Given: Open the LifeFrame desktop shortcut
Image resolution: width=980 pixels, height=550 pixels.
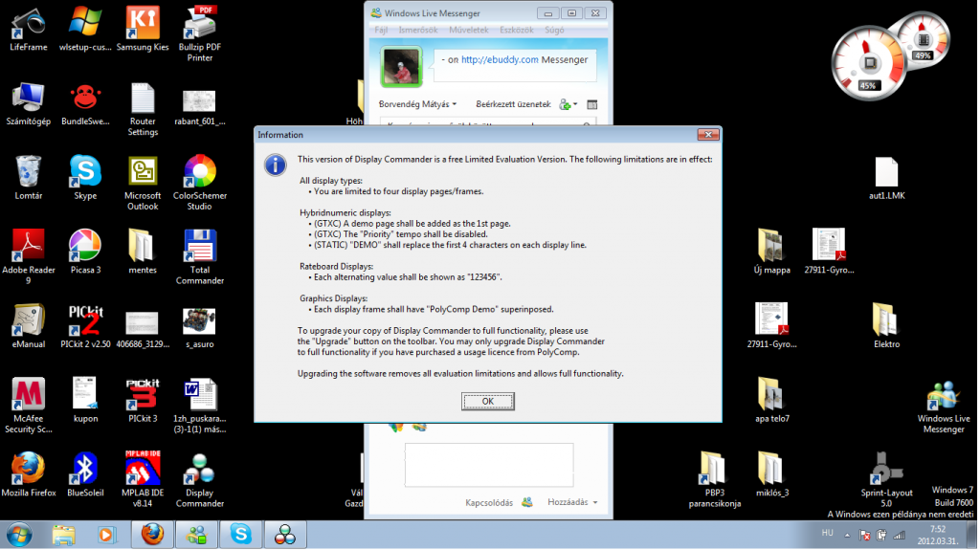Looking at the screenshot, I should click(28, 30).
